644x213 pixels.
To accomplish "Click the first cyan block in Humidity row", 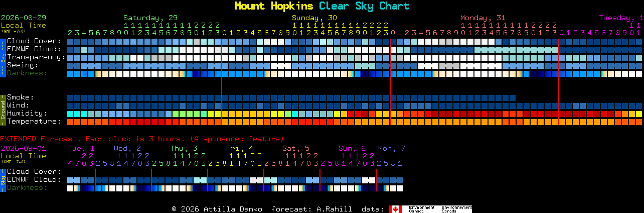I will coord(70,114).
